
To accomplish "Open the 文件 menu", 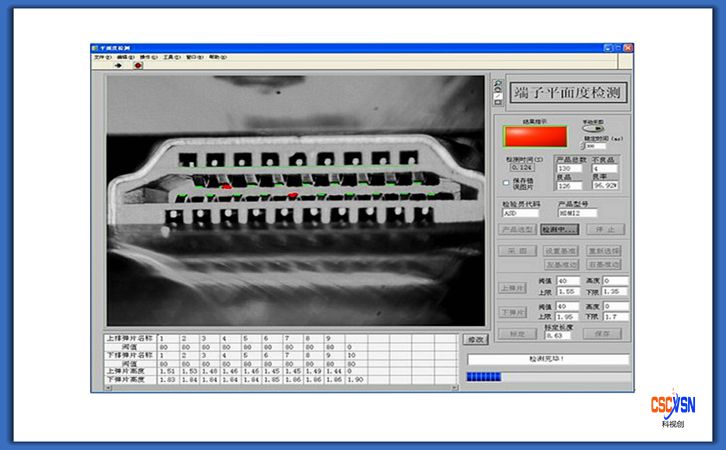I will point(100,57).
